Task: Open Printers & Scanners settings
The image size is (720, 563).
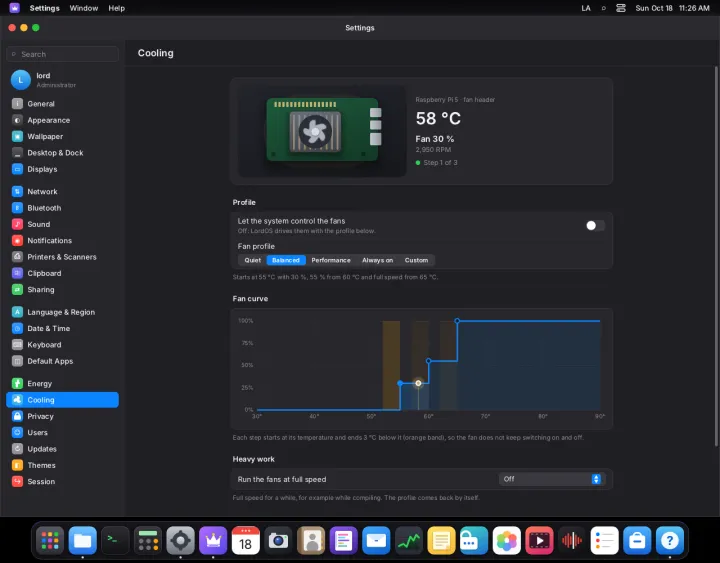Action: click(62, 257)
